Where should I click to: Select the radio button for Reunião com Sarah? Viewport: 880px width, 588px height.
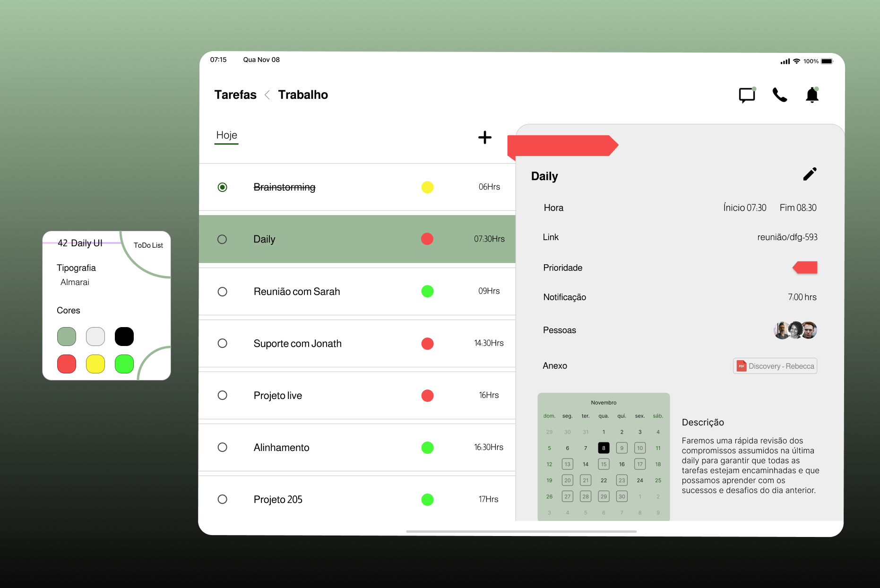coord(222,292)
